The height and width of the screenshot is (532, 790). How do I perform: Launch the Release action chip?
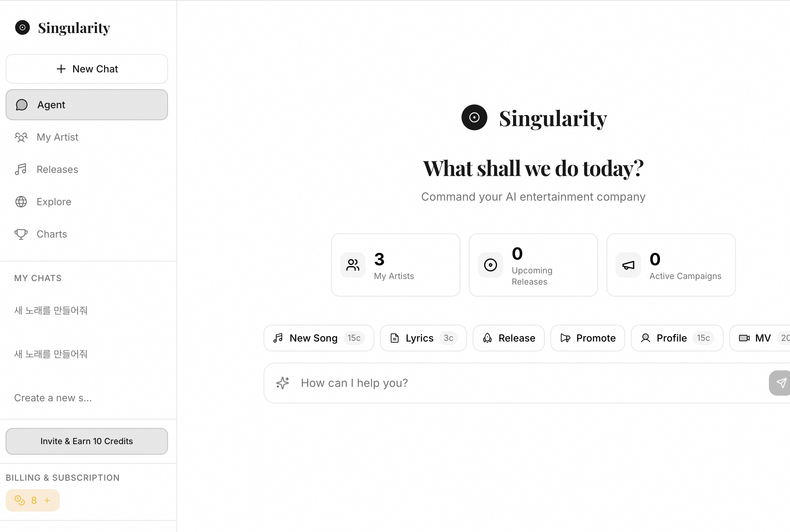(508, 338)
